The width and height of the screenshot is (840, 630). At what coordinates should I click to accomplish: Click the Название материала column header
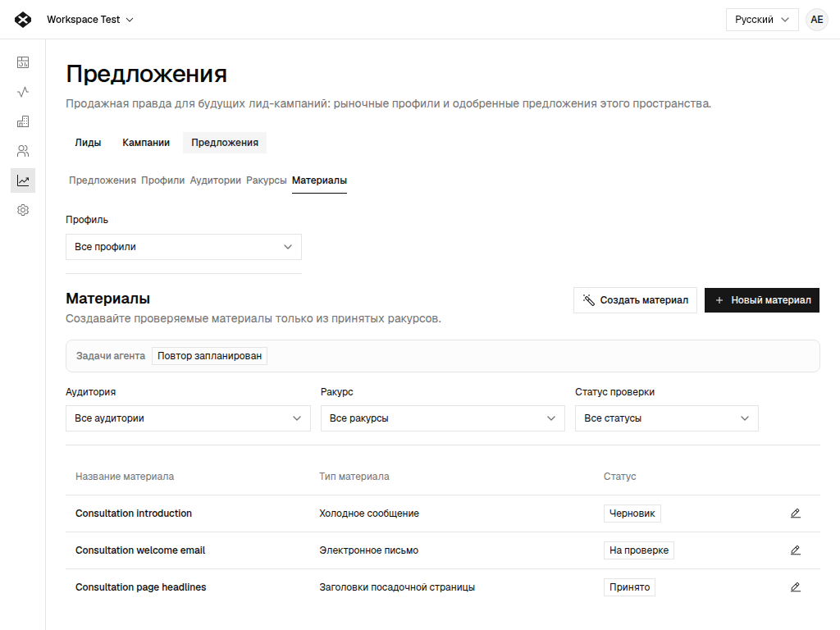click(x=125, y=477)
